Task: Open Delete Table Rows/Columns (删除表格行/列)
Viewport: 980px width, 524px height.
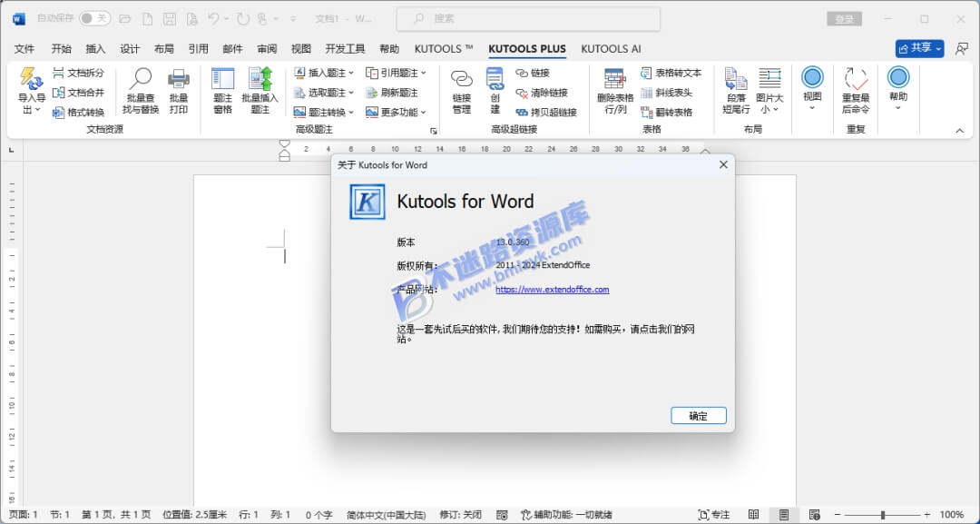Action: point(615,91)
